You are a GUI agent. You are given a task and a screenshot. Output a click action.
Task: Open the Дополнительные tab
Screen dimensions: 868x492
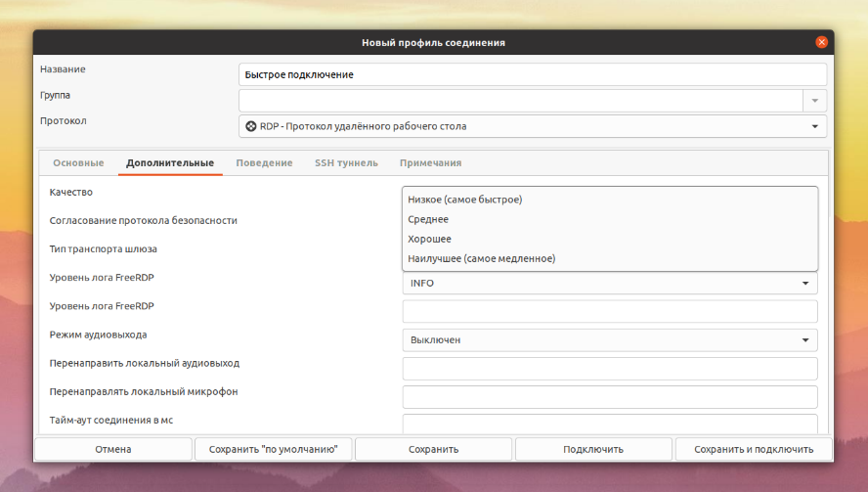coord(170,163)
